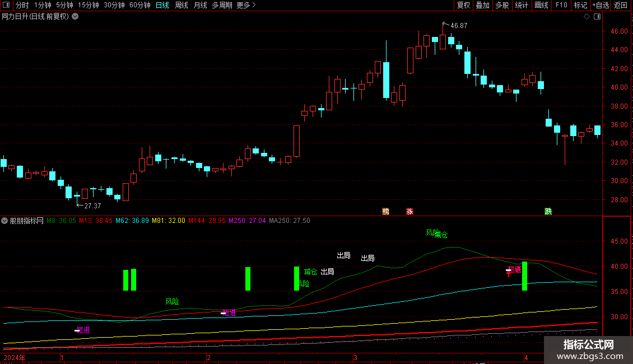This screenshot has width=633, height=364.
Task: Click the M144: 28.95 indicator value
Action: click(207, 221)
